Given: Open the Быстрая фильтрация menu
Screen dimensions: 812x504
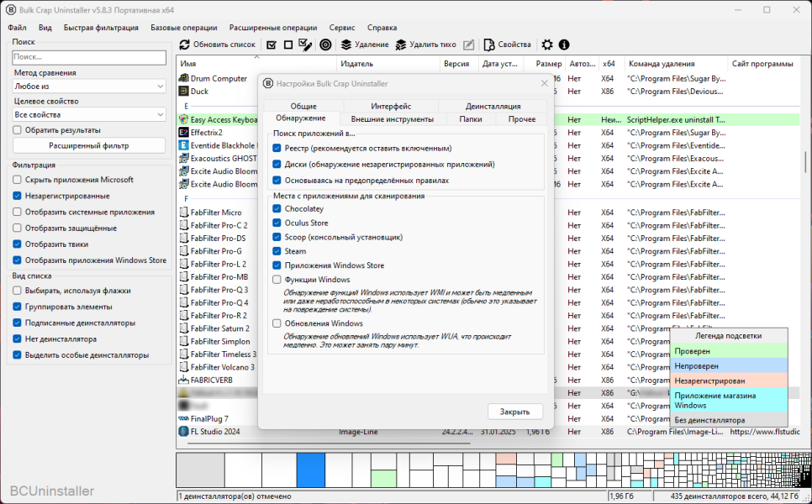Looking at the screenshot, I should (101, 28).
